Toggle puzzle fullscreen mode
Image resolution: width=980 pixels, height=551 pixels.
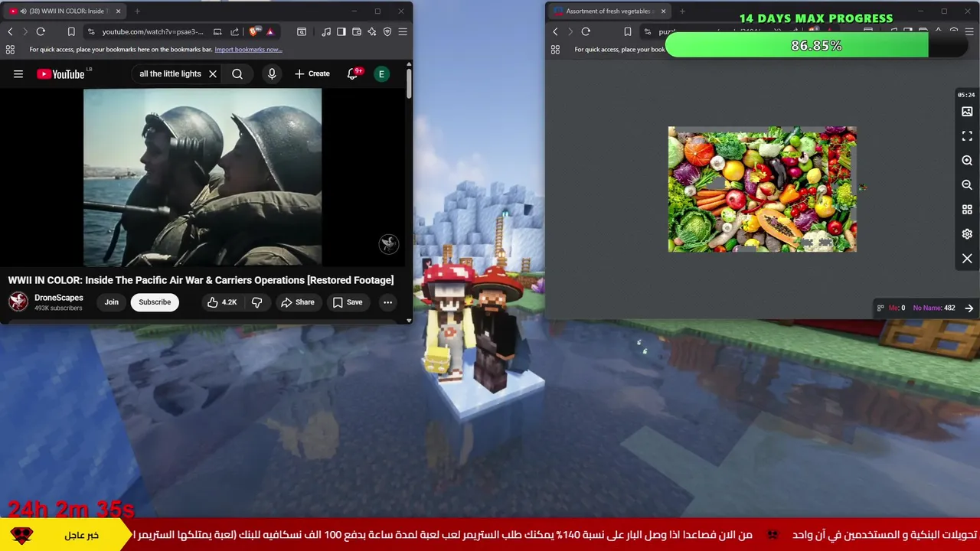tap(967, 136)
